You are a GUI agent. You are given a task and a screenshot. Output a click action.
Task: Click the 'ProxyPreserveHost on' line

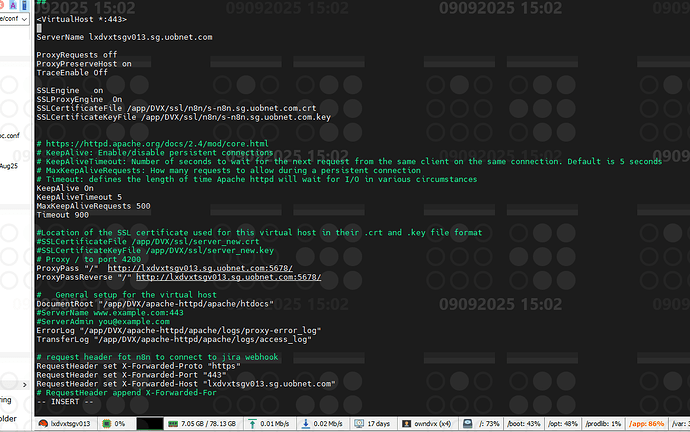(84, 64)
